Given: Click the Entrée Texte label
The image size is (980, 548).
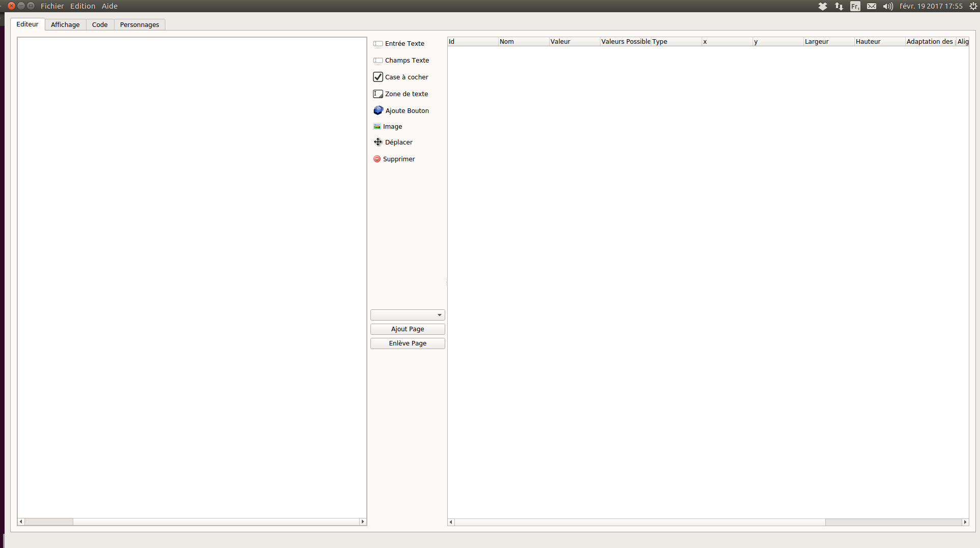Looking at the screenshot, I should pos(405,44).
